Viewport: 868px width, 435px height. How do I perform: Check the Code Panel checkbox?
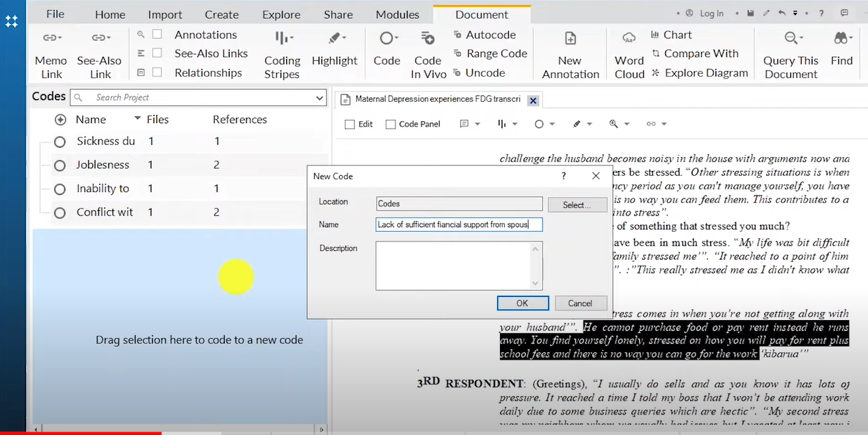(x=391, y=124)
